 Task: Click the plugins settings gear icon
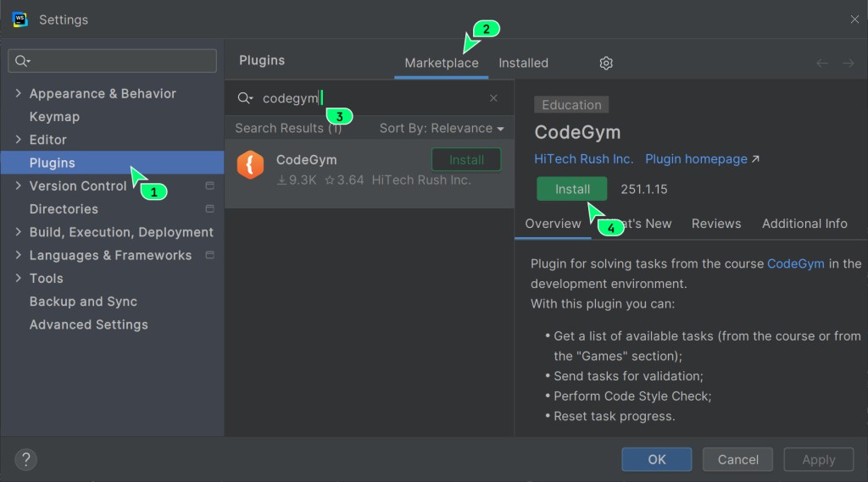pyautogui.click(x=606, y=63)
